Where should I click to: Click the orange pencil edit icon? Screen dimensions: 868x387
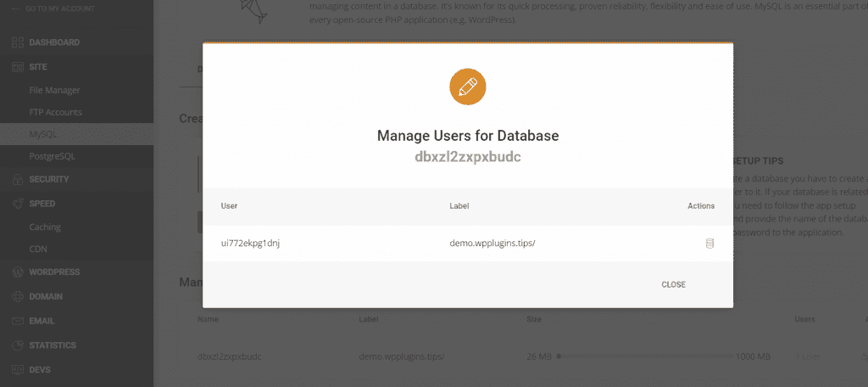(468, 87)
